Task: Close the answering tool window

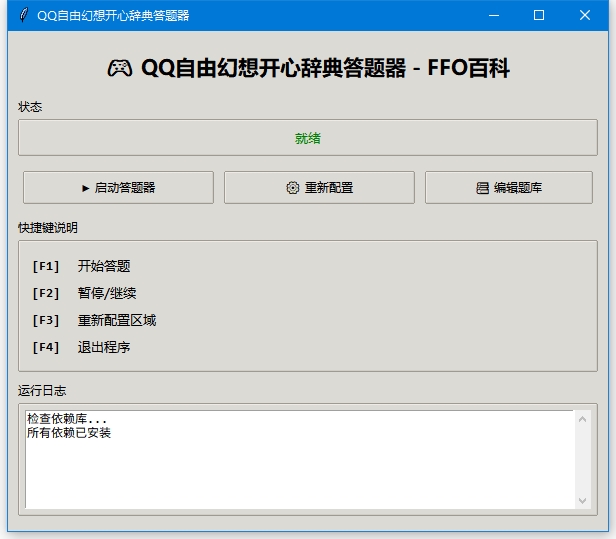Action: (x=585, y=15)
